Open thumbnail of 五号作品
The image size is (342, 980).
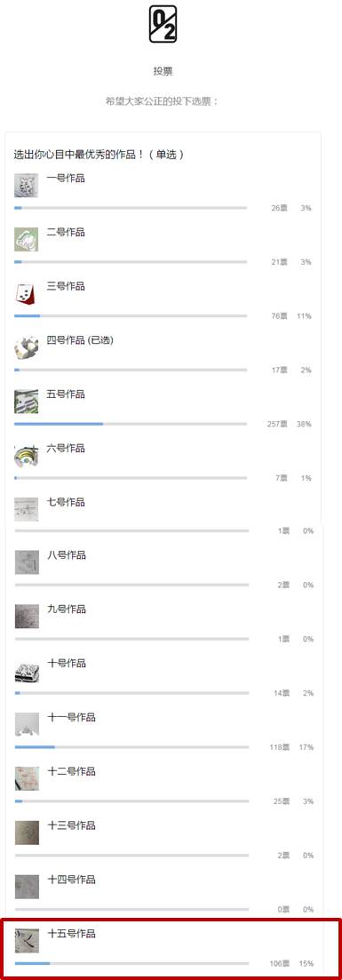27,402
